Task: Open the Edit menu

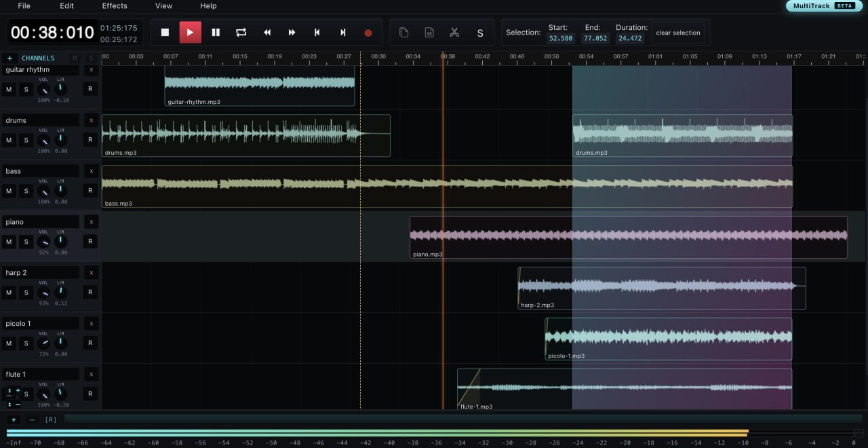Action: coord(66,5)
